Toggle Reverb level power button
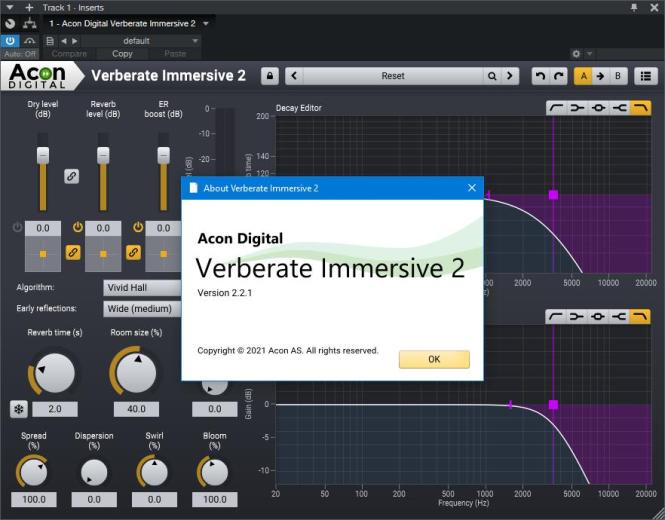 click(78, 227)
